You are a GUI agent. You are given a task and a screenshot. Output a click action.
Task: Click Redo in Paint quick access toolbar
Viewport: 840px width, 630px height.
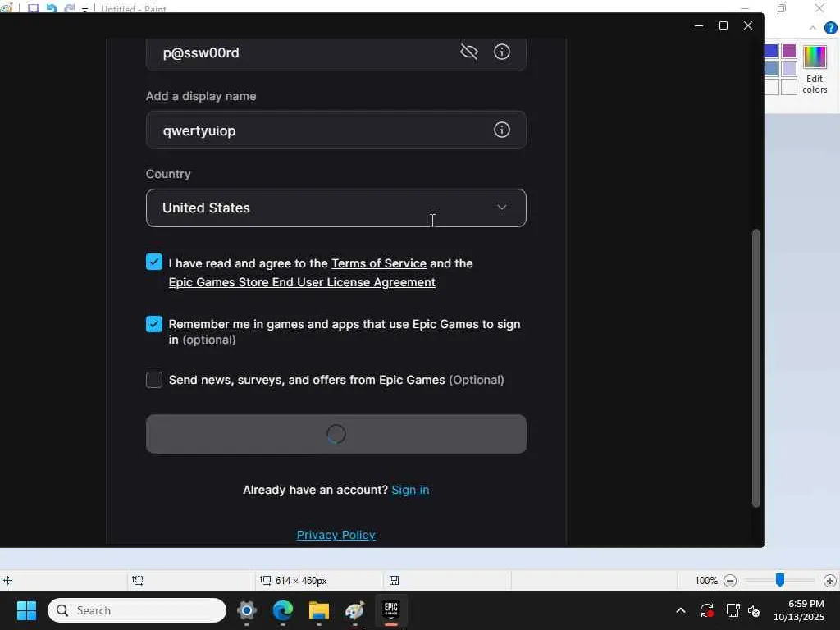click(x=69, y=8)
